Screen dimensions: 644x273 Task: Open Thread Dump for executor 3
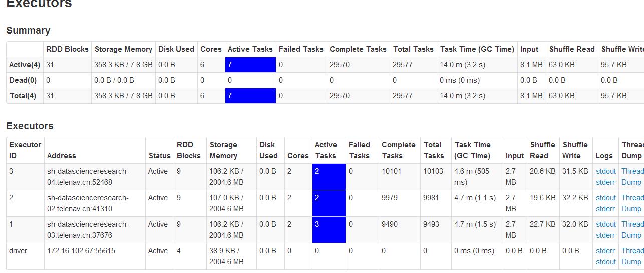coord(632,177)
